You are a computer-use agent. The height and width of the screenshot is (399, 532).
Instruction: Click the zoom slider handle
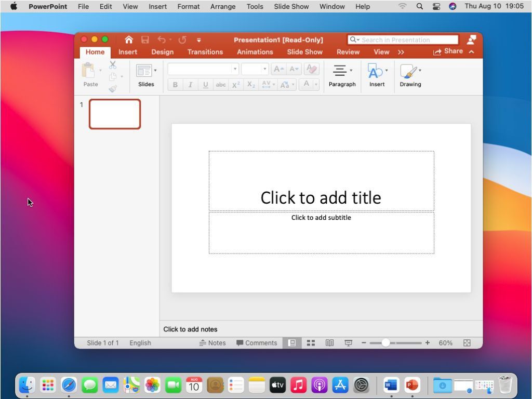tap(385, 343)
